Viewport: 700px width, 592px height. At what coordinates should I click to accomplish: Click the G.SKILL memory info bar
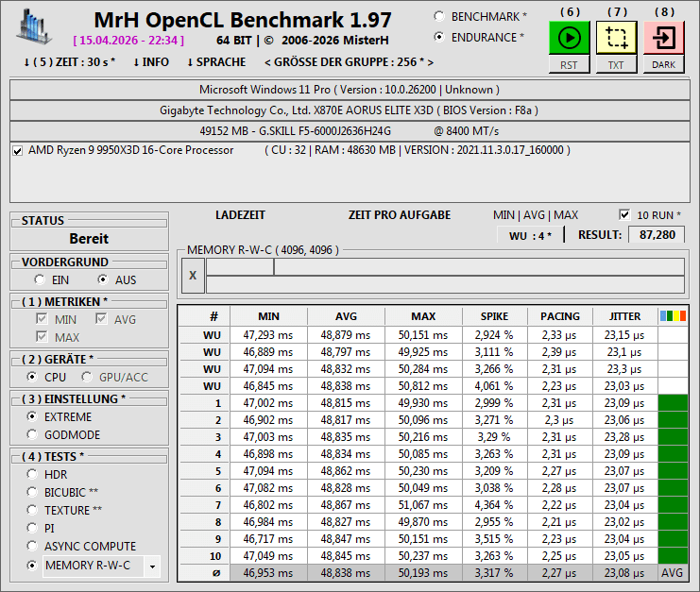(x=350, y=131)
